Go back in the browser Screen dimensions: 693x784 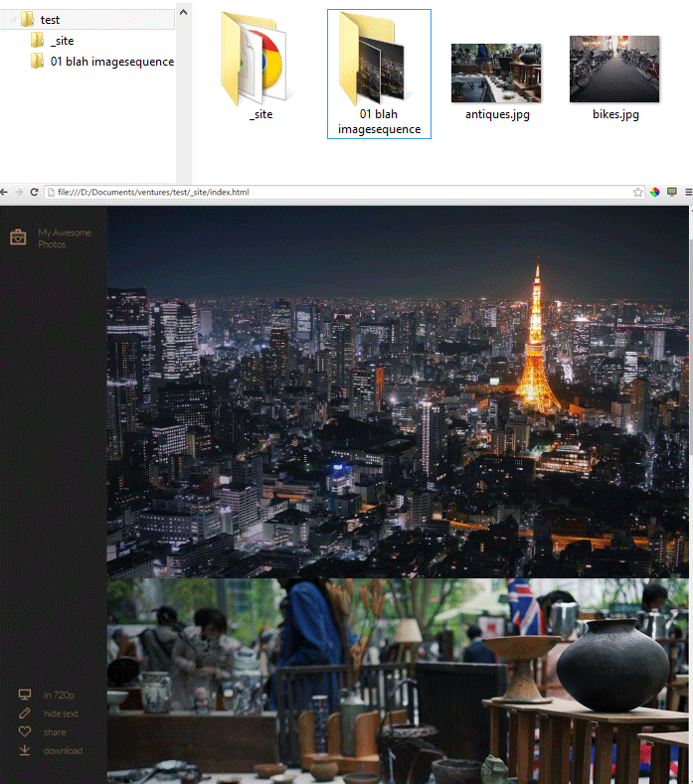4,192
